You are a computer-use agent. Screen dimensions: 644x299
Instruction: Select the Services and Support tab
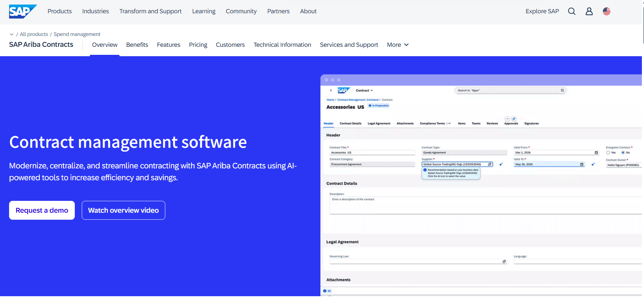(349, 45)
